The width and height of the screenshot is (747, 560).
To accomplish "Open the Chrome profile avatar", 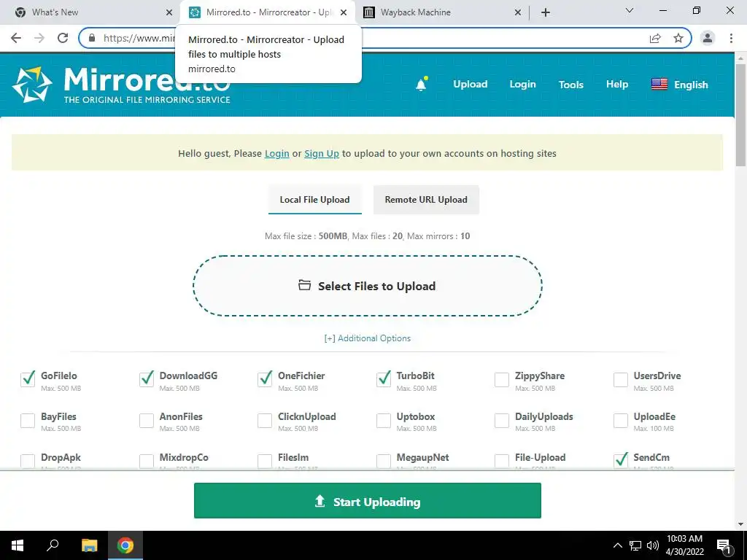I will (x=708, y=38).
